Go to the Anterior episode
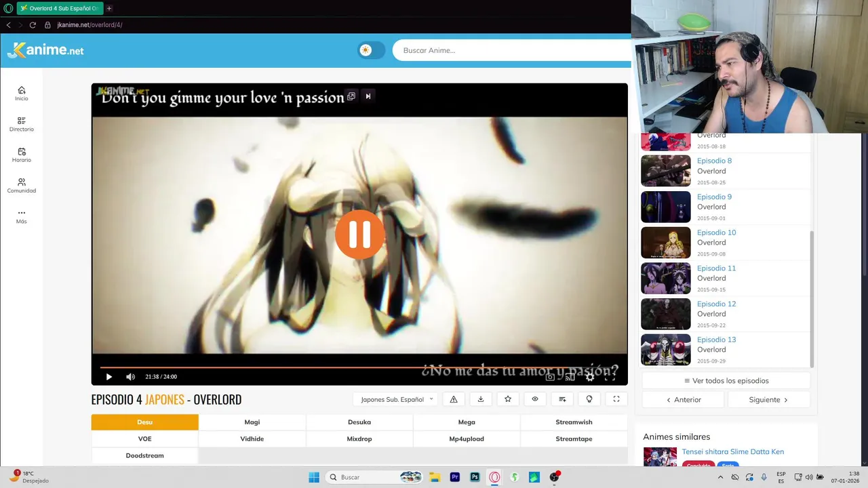The width and height of the screenshot is (868, 488). (684, 400)
